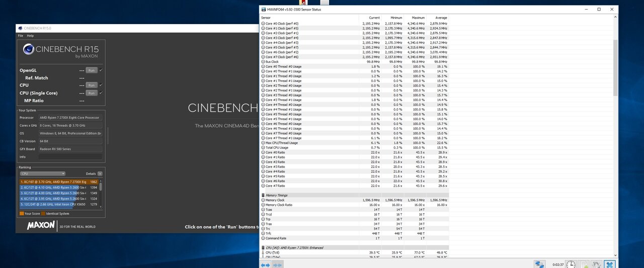This screenshot has height=268, width=644.
Task: Click the Tras row clock icon
Action: [x=263, y=224]
